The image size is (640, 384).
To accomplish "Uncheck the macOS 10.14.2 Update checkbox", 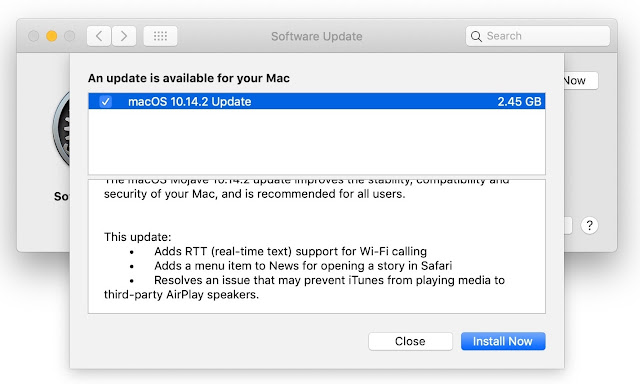I will coord(105,101).
